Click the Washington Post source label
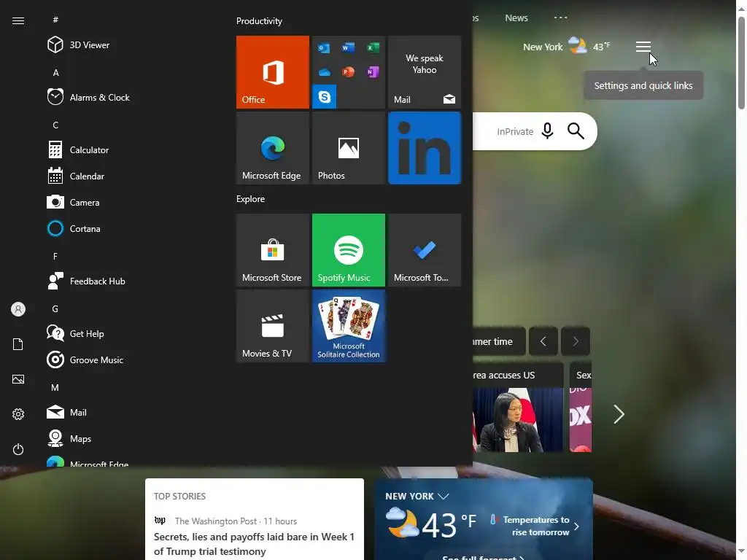This screenshot has height=560, width=747. click(x=215, y=521)
